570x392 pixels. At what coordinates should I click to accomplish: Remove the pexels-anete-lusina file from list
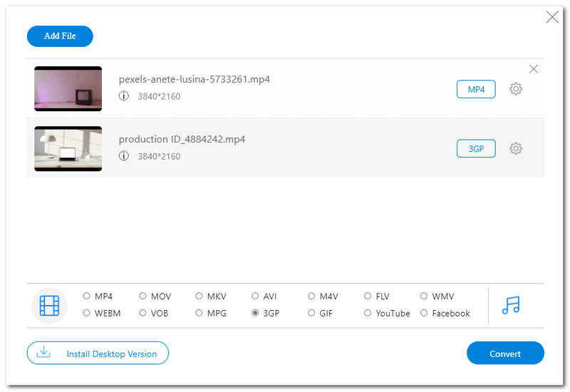pos(534,69)
